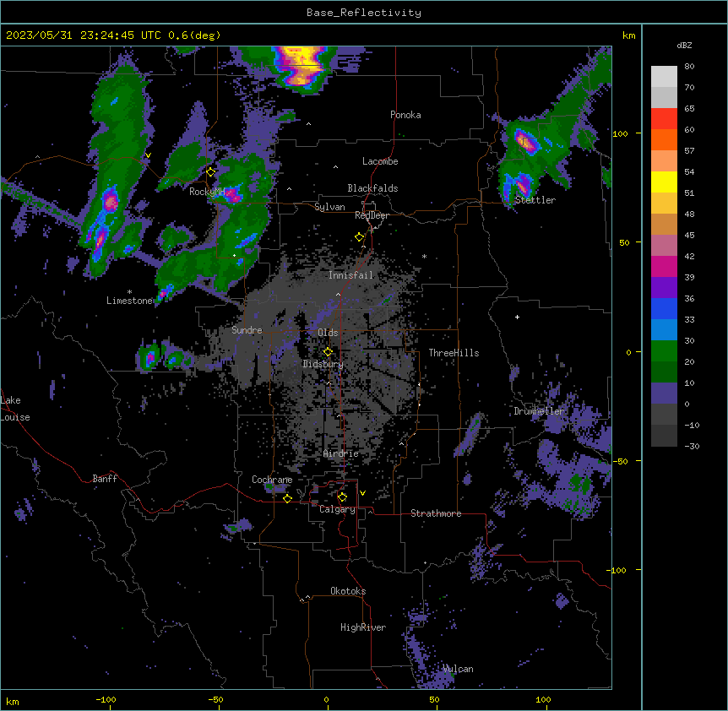This screenshot has height=711, width=728.
Task: Select the bright yellow legend swatch at 54
Action: click(x=664, y=182)
